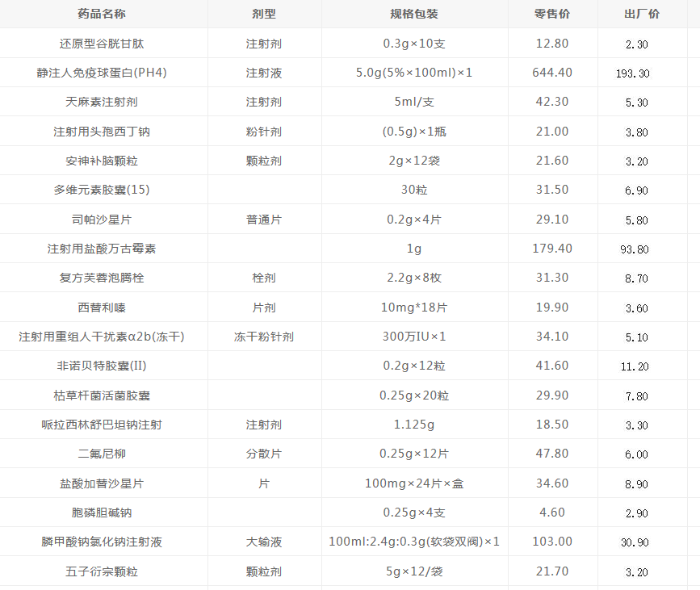
Task: Click the 大输液 dosage form cell
Action: tap(264, 542)
